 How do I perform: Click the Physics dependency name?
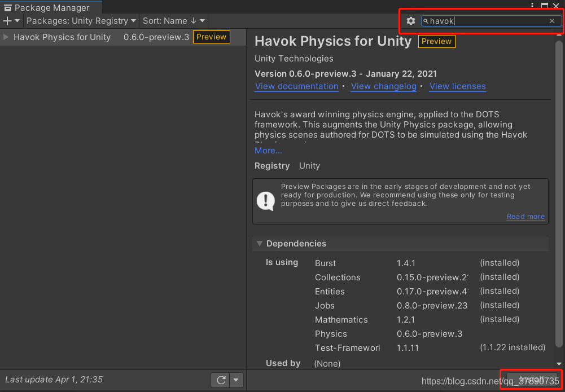pyautogui.click(x=330, y=334)
